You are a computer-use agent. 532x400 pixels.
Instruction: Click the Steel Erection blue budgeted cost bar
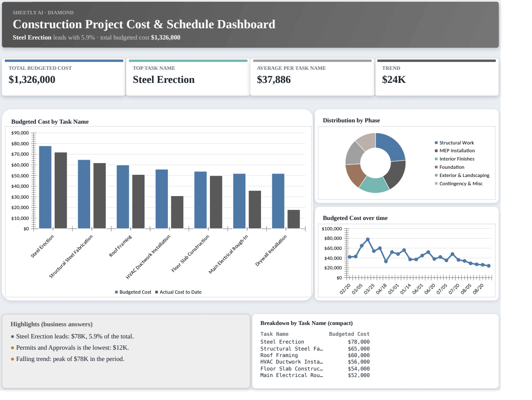(x=45, y=187)
